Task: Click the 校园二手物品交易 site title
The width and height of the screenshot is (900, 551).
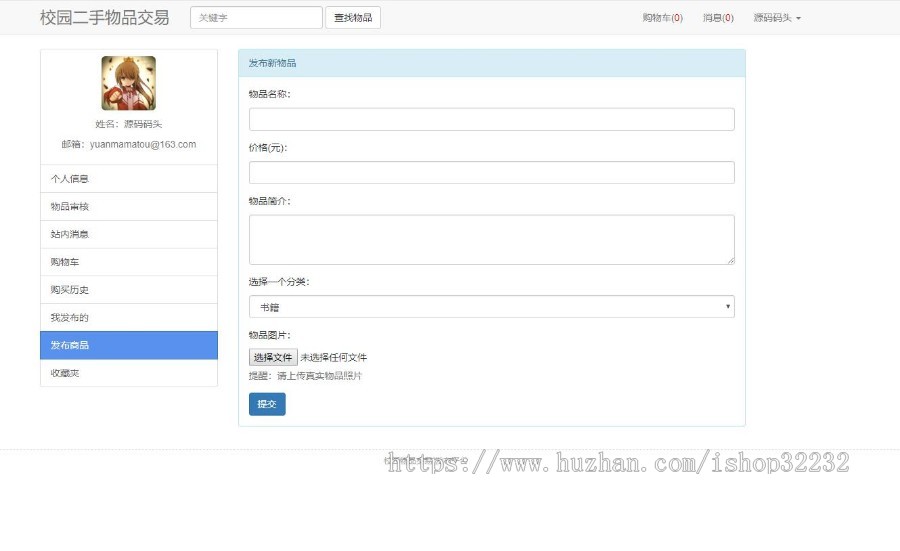Action: tap(104, 18)
